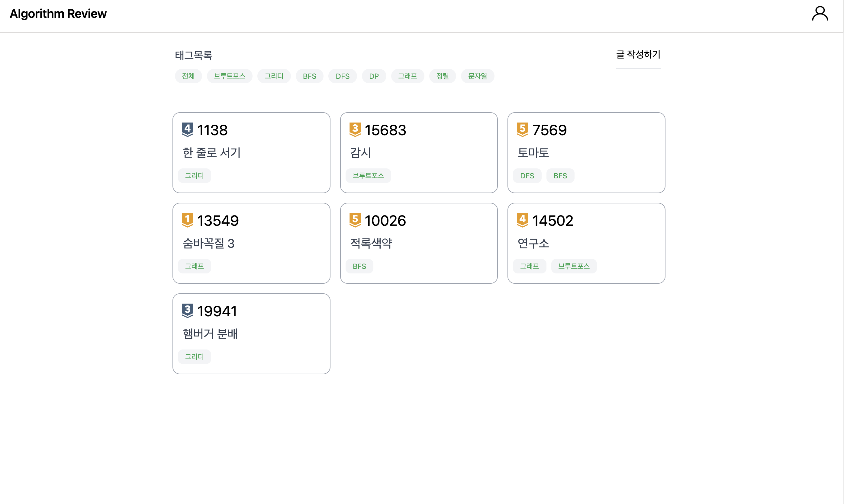Click 브루트포스 tag on 연구소 card
Viewport: 844px width, 504px height.
[x=574, y=266]
